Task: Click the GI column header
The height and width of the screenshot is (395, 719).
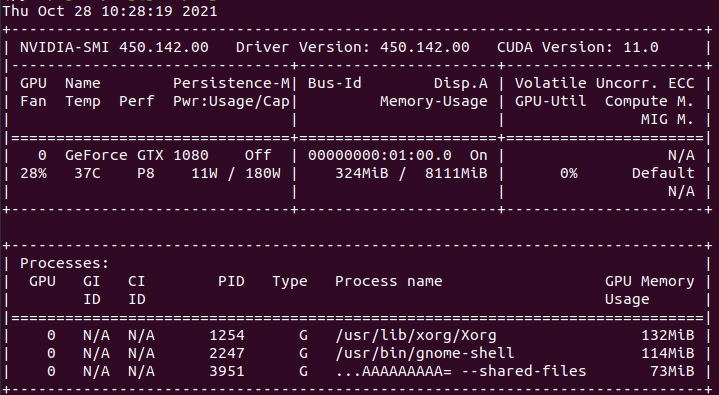Action: [x=92, y=281]
